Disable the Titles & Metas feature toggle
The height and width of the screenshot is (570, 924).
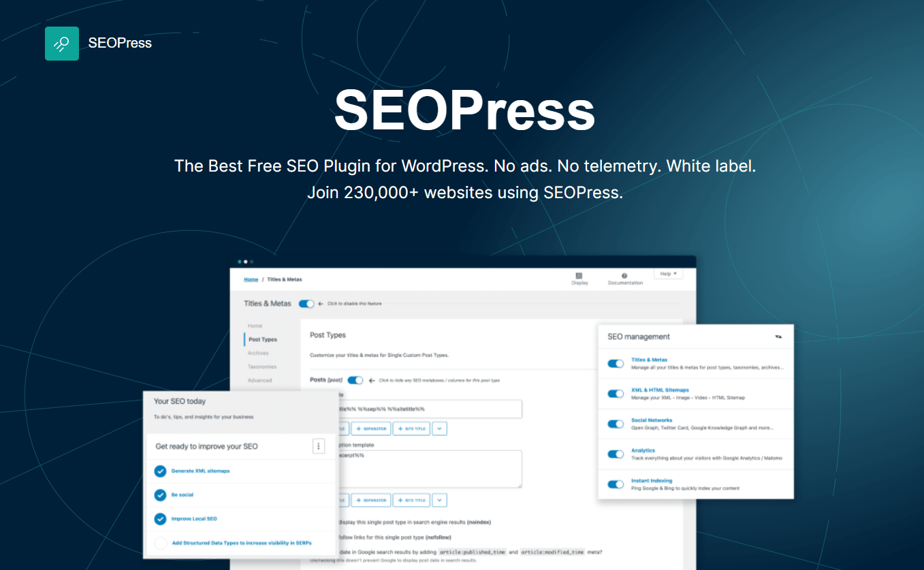coord(306,304)
